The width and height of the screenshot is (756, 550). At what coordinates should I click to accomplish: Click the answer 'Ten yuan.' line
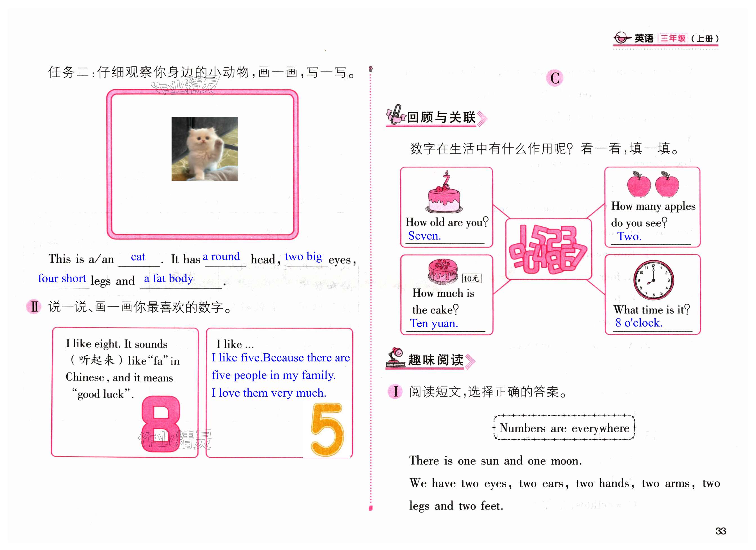[x=434, y=323]
